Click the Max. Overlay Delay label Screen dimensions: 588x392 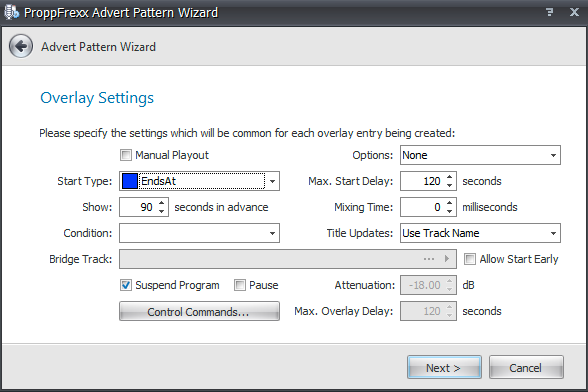(344, 311)
